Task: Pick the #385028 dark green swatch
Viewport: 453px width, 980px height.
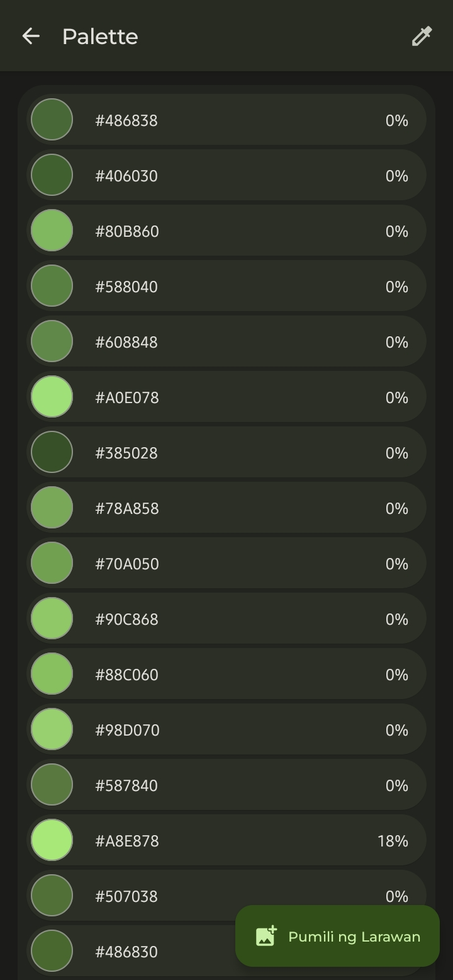Action: point(52,452)
